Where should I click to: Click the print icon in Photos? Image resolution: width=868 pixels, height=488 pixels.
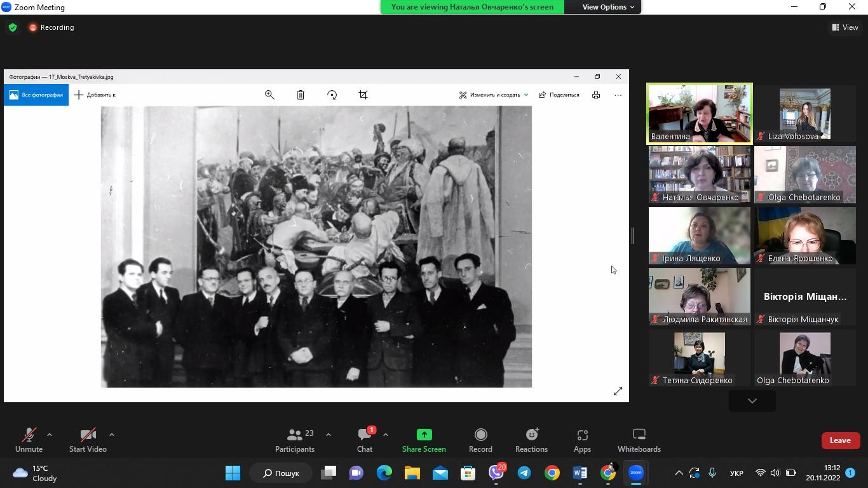click(x=596, y=95)
